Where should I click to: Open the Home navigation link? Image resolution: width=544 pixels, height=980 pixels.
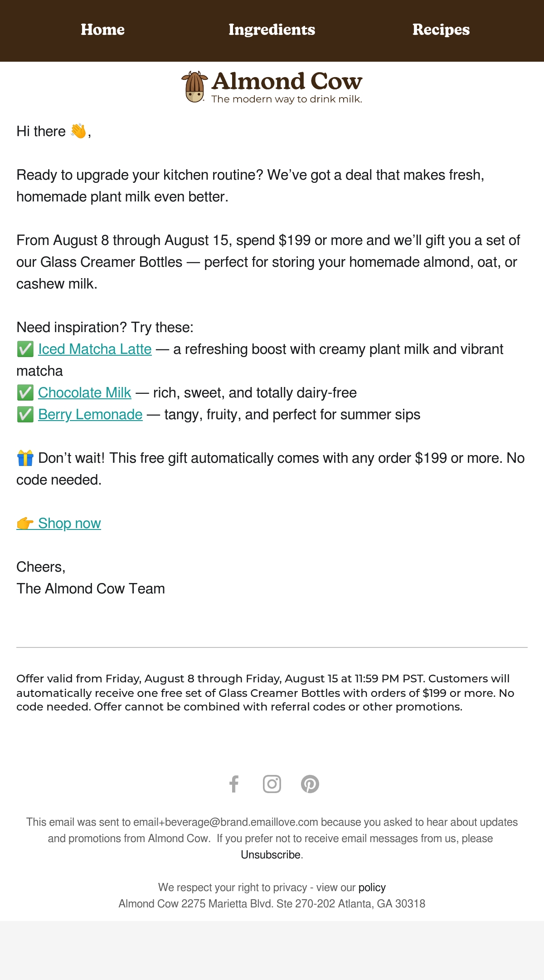point(102,29)
